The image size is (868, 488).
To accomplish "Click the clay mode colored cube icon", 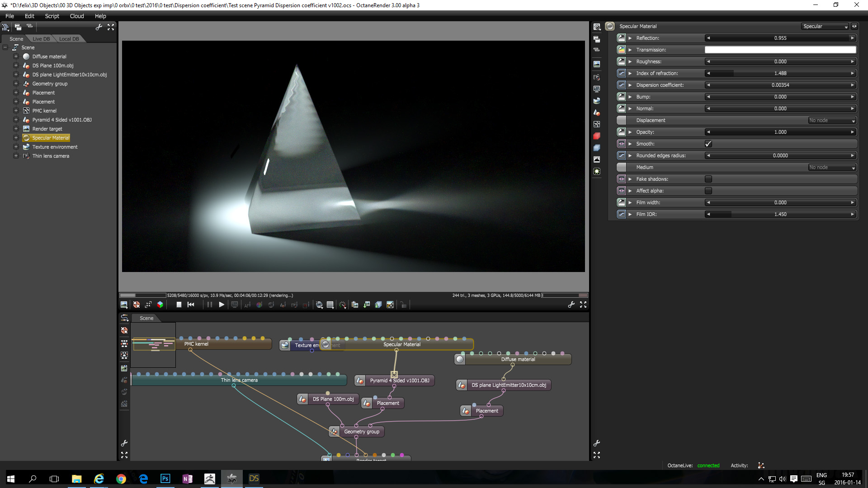I will 160,305.
